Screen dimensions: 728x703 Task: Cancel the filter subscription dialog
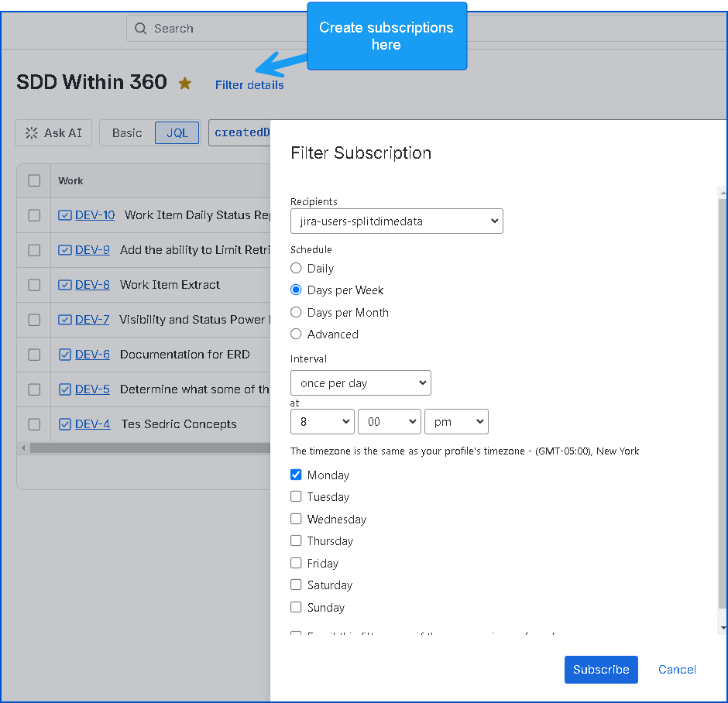(677, 670)
